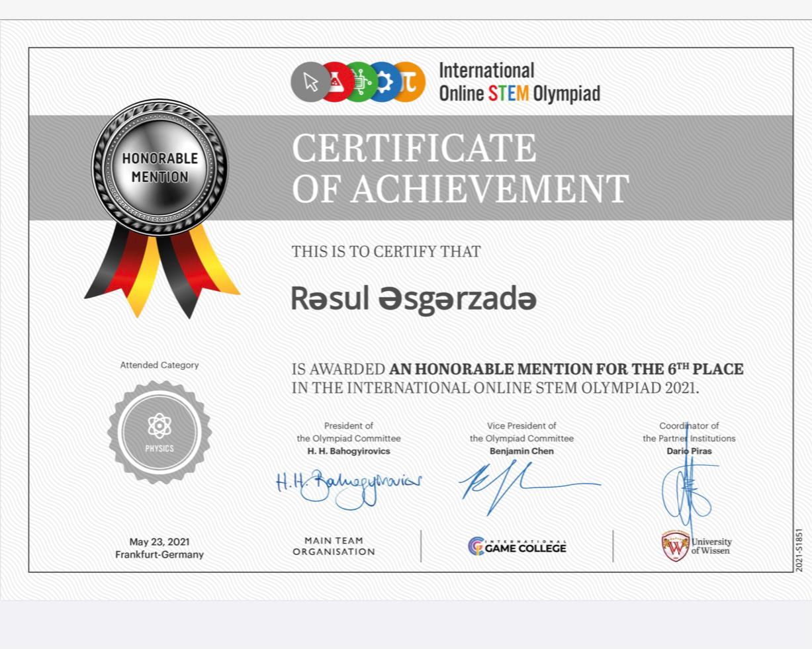This screenshot has width=812, height=649.
Task: Click the Honorable Mention silver medal
Action: click(159, 167)
